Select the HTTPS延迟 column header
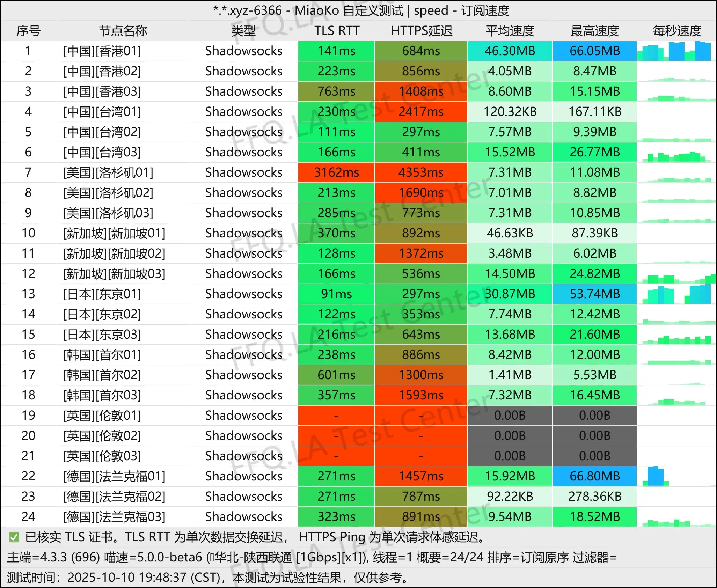This screenshot has height=588, width=717. tap(421, 31)
